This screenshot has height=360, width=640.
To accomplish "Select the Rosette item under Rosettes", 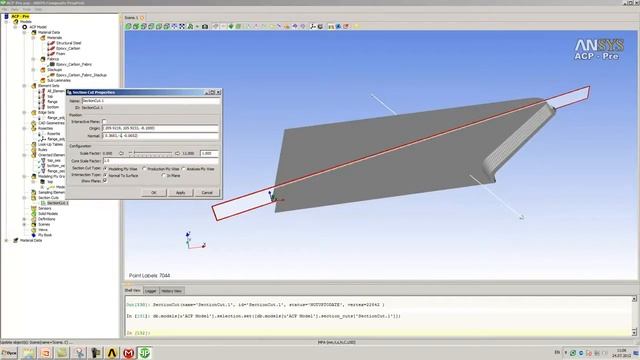I will (53, 133).
